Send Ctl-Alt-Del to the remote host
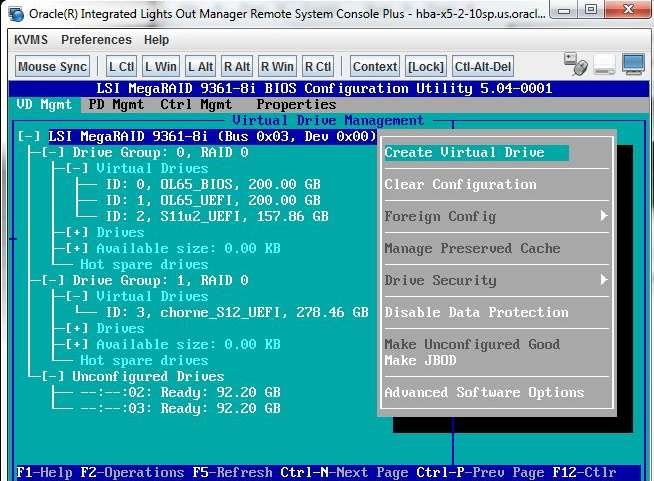The height and width of the screenshot is (481, 654). [x=483, y=66]
